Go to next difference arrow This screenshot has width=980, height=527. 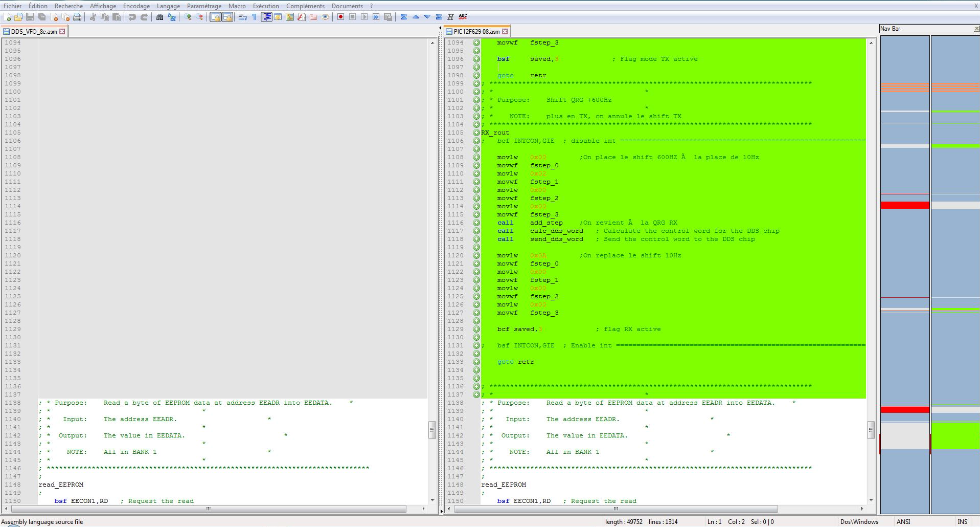(427, 17)
